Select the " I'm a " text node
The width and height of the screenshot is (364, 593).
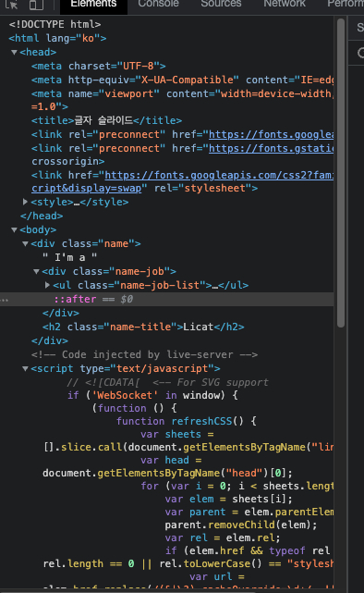(x=69, y=257)
